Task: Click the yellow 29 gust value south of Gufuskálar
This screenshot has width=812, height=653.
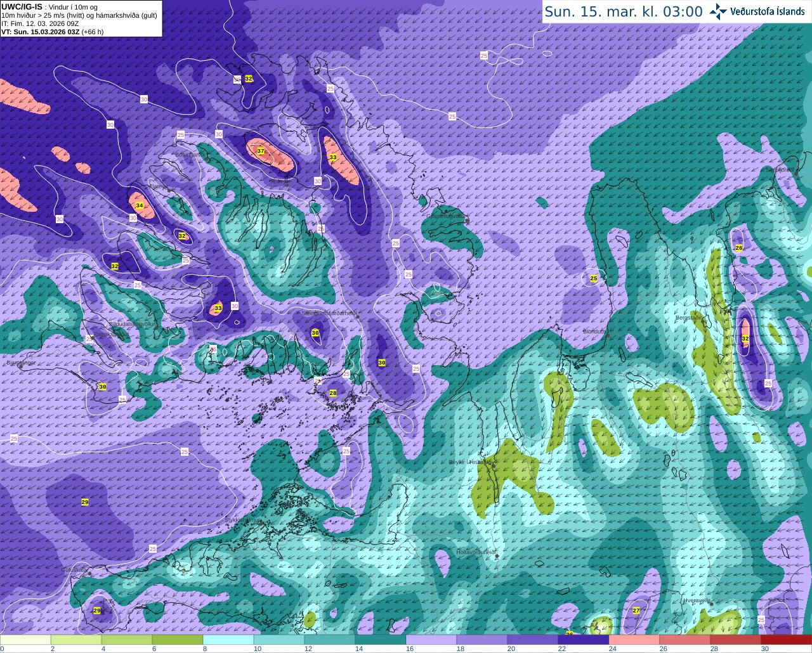Action: point(97,611)
